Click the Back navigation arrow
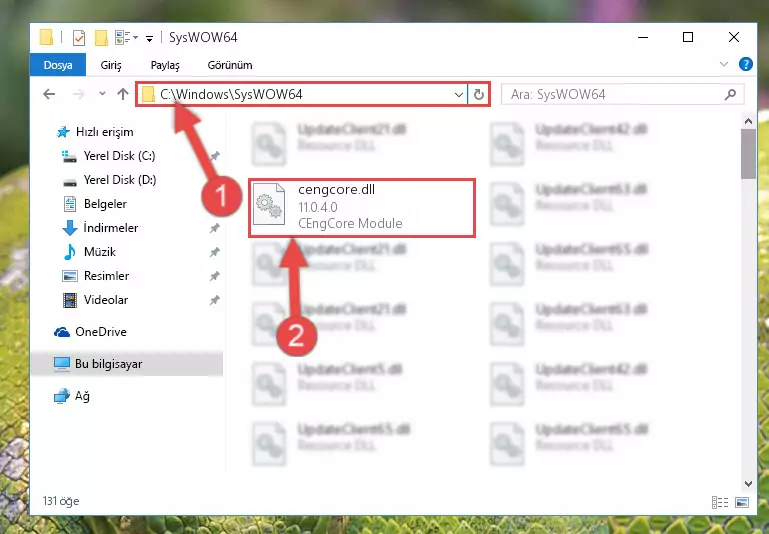This screenshot has width=769, height=534. (49, 94)
